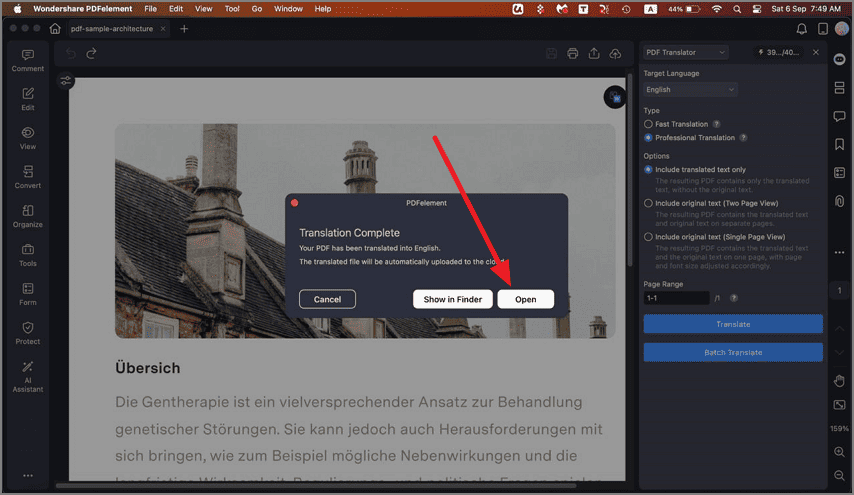
Task: Save the document with the save icon
Action: point(552,53)
